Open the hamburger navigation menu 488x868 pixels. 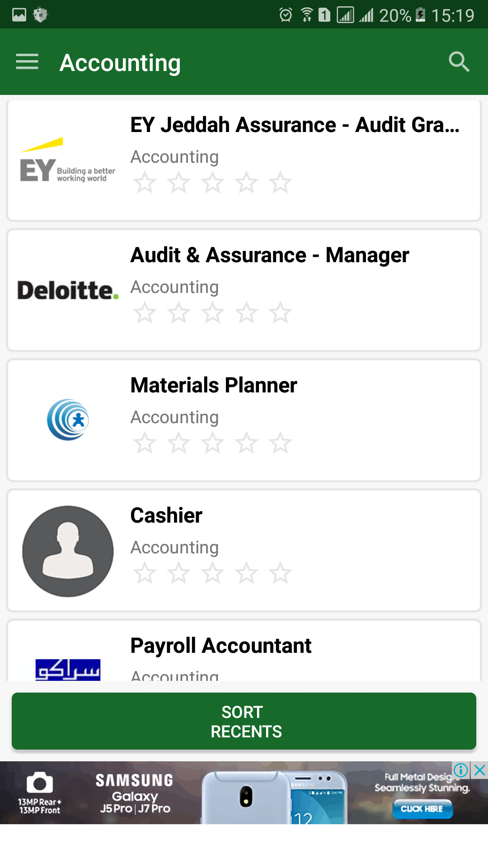(27, 62)
